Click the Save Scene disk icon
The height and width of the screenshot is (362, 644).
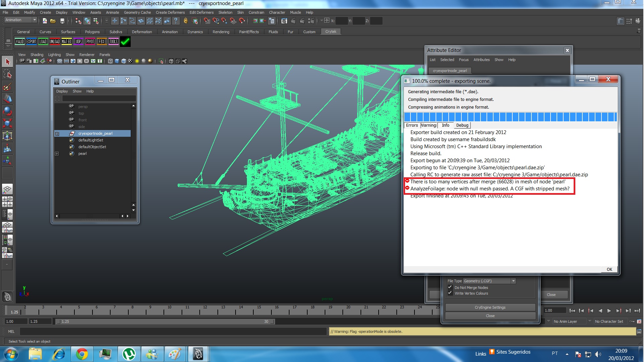(x=62, y=21)
